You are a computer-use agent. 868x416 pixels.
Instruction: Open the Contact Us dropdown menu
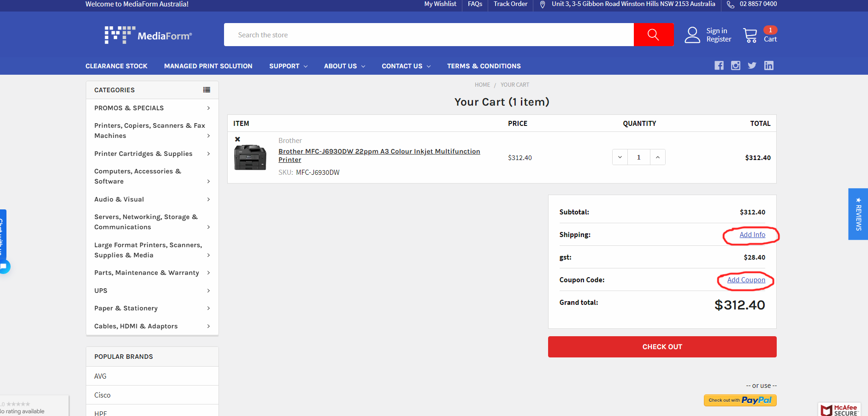pyautogui.click(x=406, y=66)
